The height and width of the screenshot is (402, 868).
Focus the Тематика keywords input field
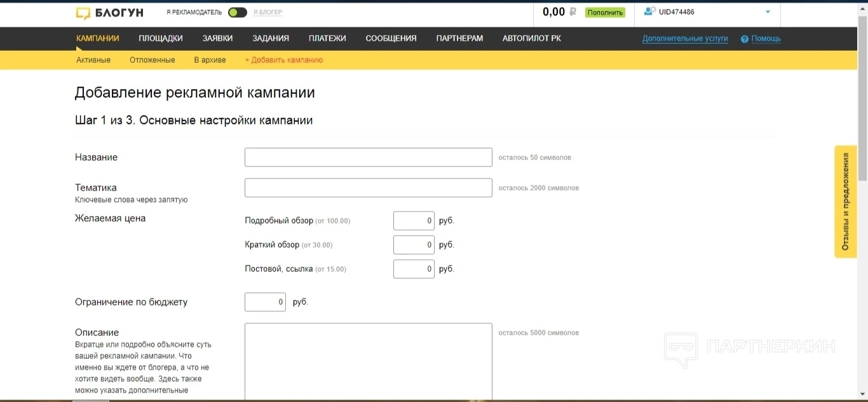pos(369,187)
